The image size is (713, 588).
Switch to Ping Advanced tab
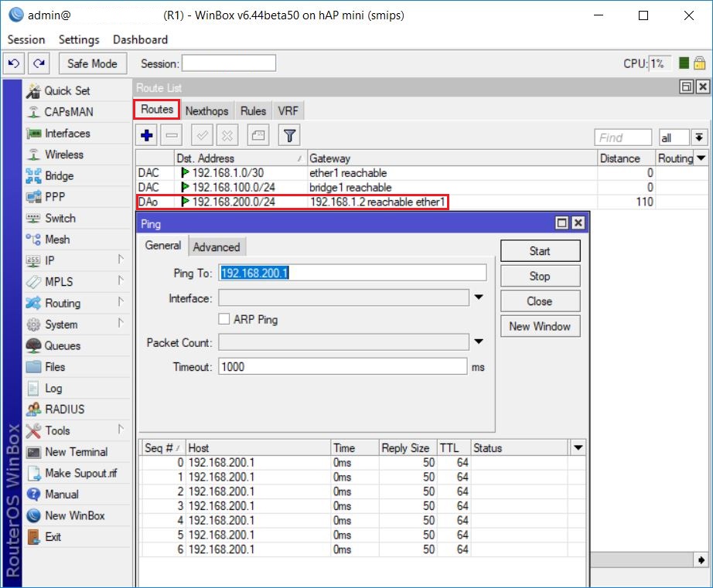click(x=217, y=247)
